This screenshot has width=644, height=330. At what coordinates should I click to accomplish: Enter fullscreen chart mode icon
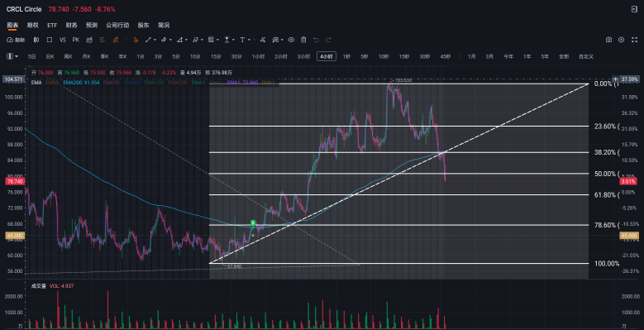click(x=634, y=40)
